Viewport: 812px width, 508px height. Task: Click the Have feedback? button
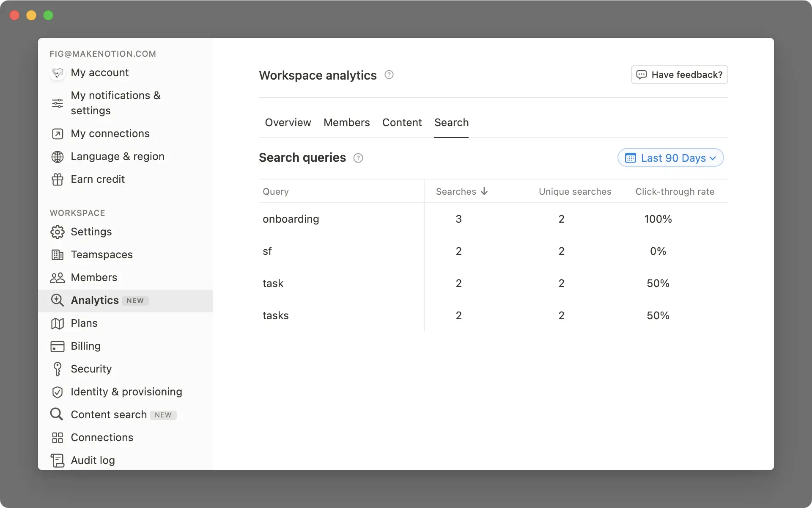point(679,75)
